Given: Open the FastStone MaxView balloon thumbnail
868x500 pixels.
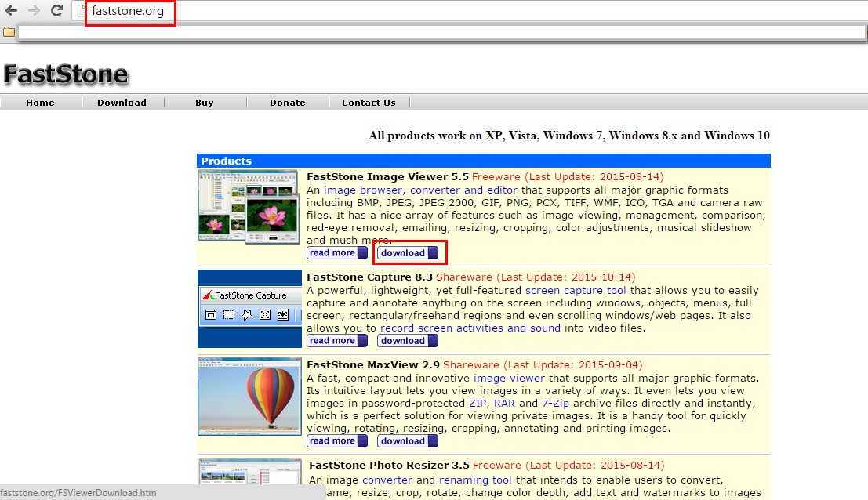Looking at the screenshot, I should click(249, 396).
